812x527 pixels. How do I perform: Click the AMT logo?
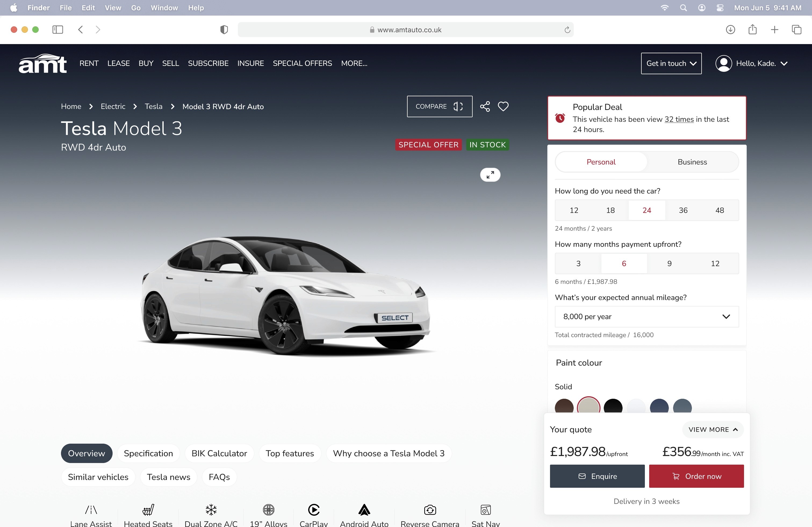43,63
